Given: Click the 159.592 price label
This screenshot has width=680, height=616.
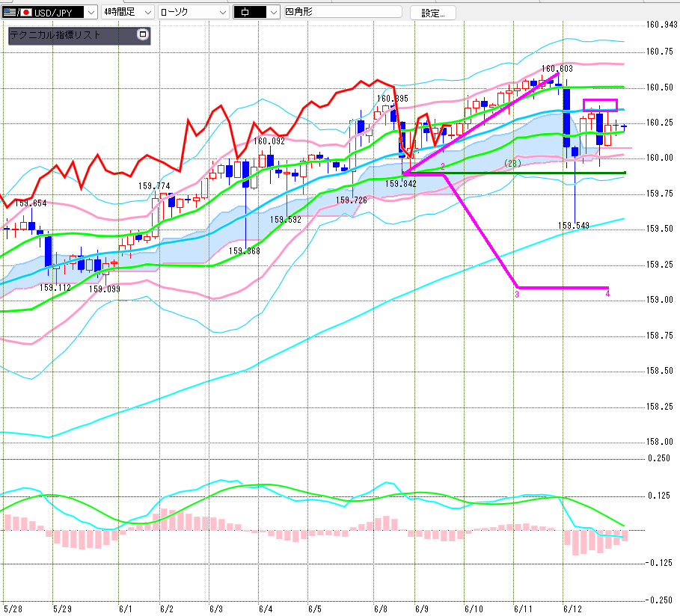Looking at the screenshot, I should [x=285, y=220].
